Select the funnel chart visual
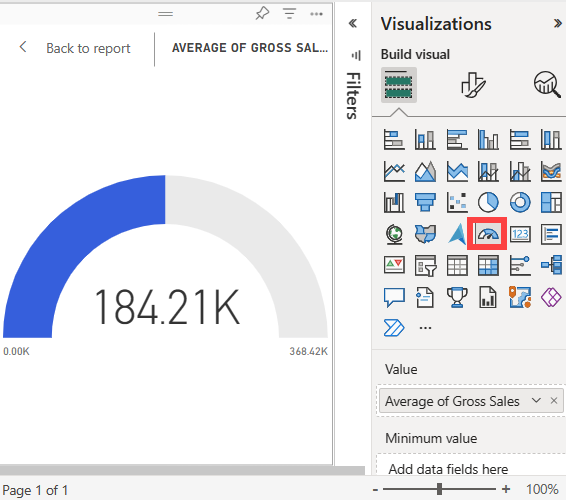The image size is (566, 500). click(x=425, y=202)
